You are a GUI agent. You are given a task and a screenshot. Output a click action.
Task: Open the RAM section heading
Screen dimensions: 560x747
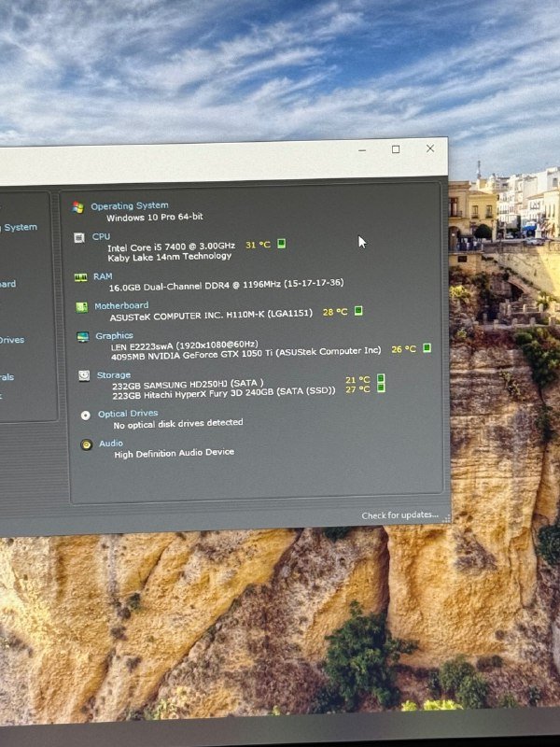[x=103, y=276]
